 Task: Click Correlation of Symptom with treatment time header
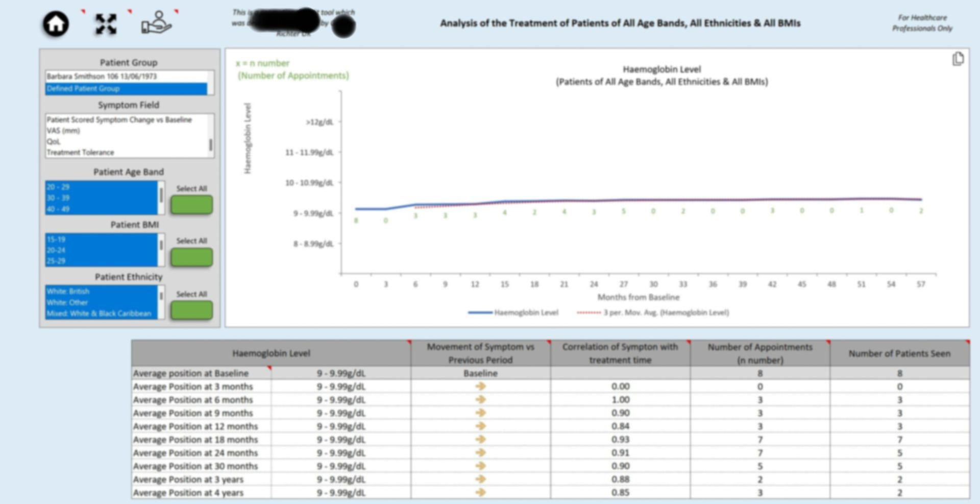click(620, 353)
